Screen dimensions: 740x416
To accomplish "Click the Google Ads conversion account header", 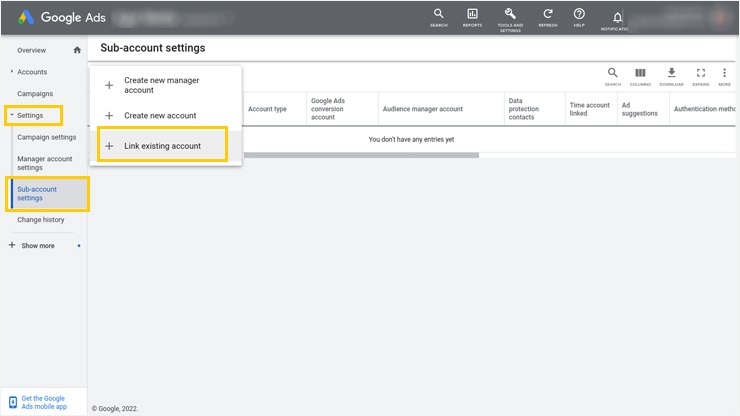I will pyautogui.click(x=328, y=109).
